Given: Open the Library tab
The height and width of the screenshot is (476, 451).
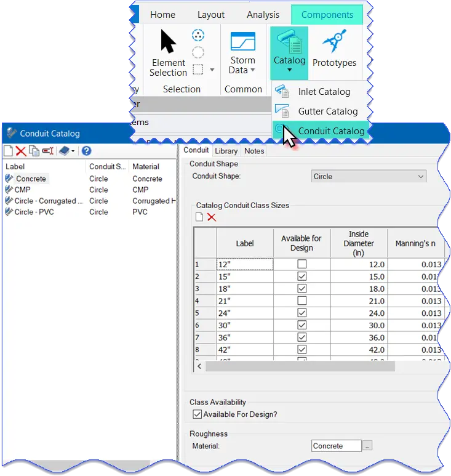Looking at the screenshot, I should [x=226, y=151].
